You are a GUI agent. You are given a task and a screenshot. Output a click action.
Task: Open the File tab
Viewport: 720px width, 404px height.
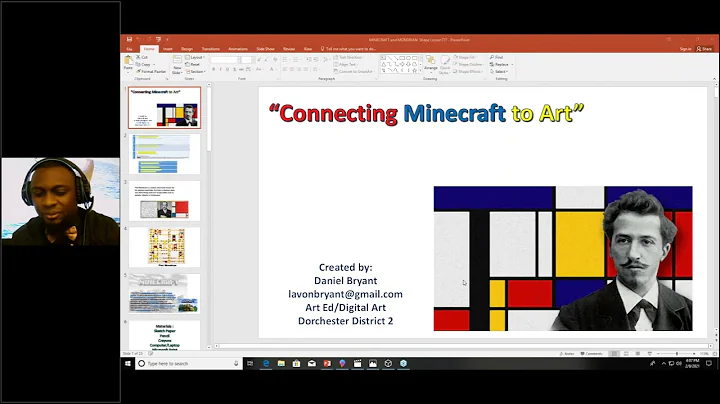tap(129, 49)
